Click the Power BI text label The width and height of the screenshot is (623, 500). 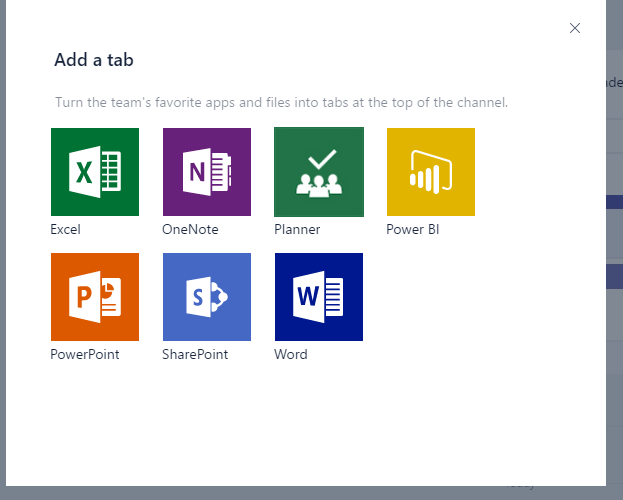[413, 229]
